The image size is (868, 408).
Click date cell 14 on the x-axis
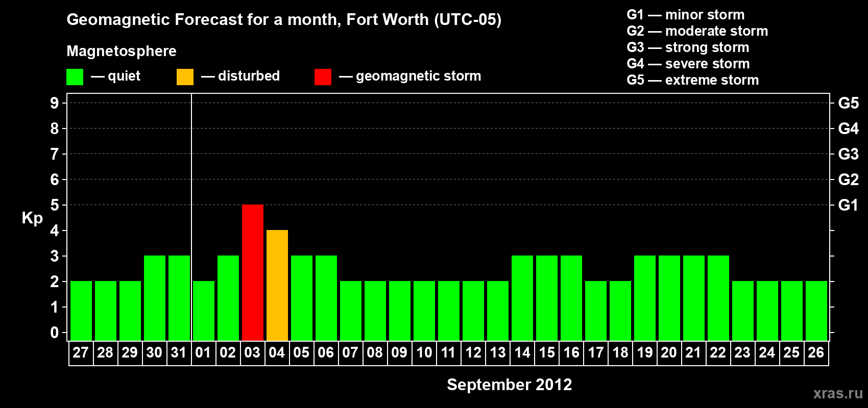click(x=522, y=353)
